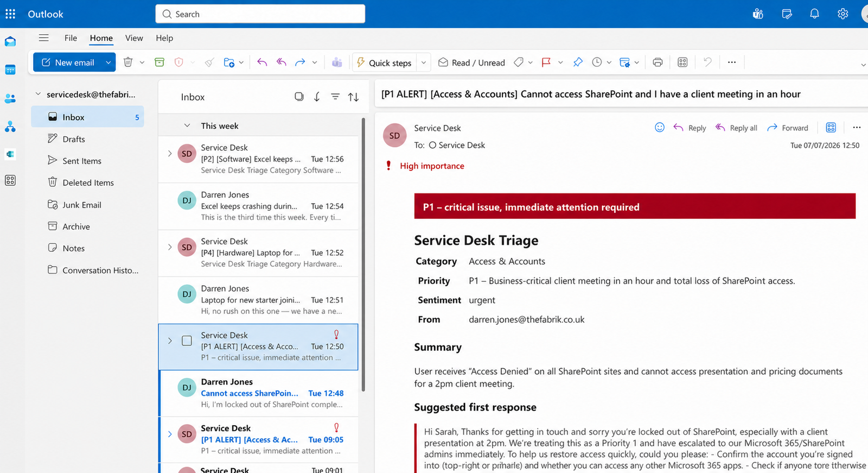Image resolution: width=868 pixels, height=473 pixels.
Task: Click the Quick steps button
Action: coord(384,62)
